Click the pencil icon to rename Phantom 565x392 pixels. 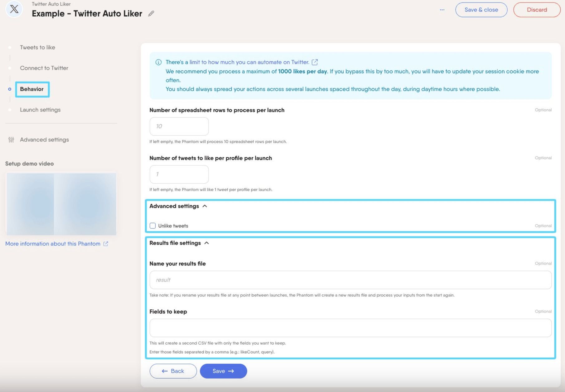(151, 13)
